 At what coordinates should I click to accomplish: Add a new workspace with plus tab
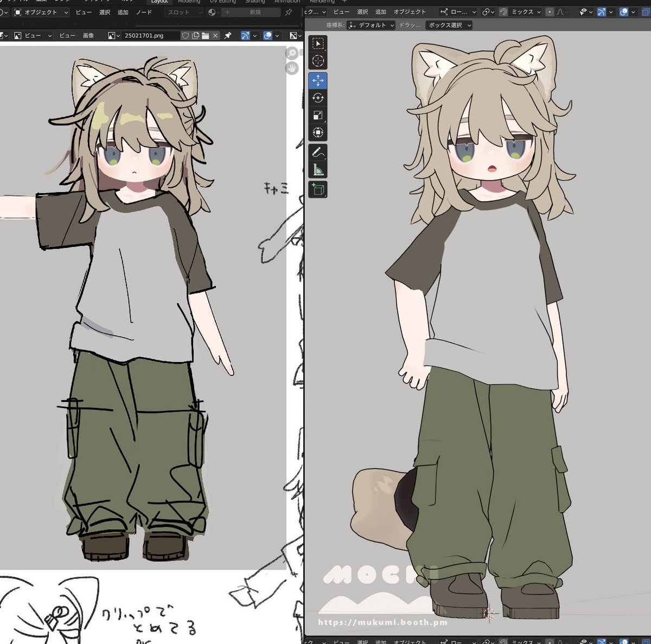click(344, 2)
